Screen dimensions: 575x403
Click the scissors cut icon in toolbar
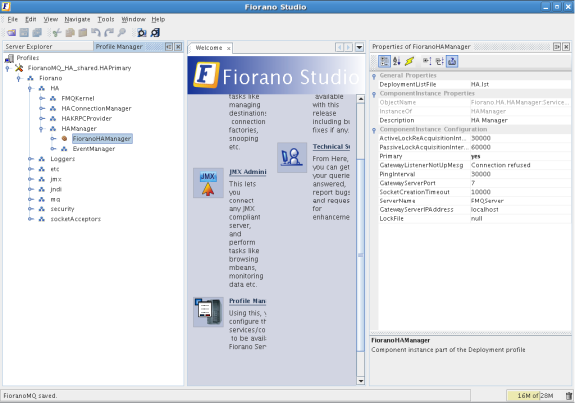pyautogui.click(x=56, y=33)
